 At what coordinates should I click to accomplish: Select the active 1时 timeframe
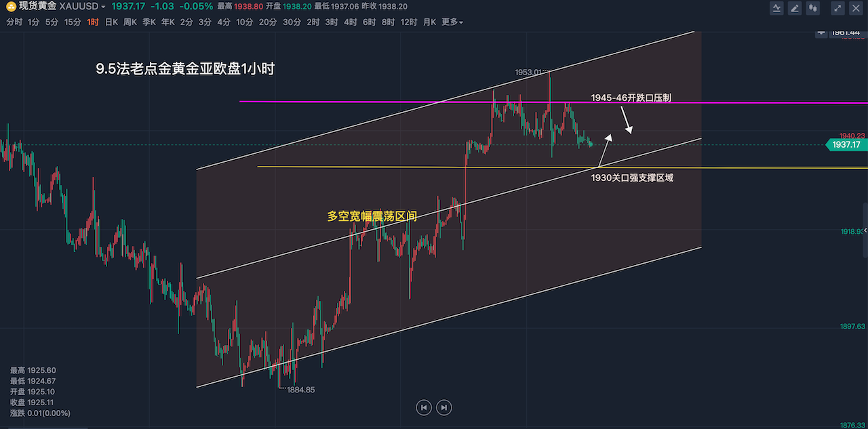(x=93, y=22)
